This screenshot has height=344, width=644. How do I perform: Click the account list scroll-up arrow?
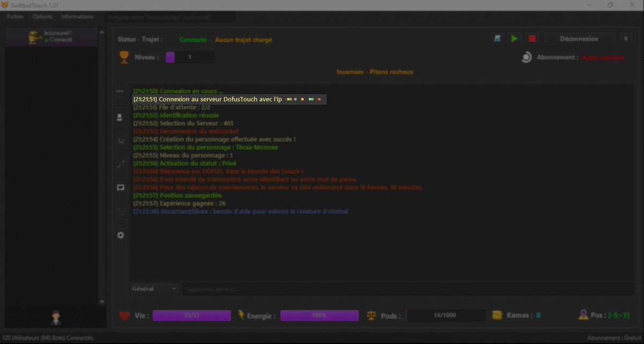click(x=101, y=32)
